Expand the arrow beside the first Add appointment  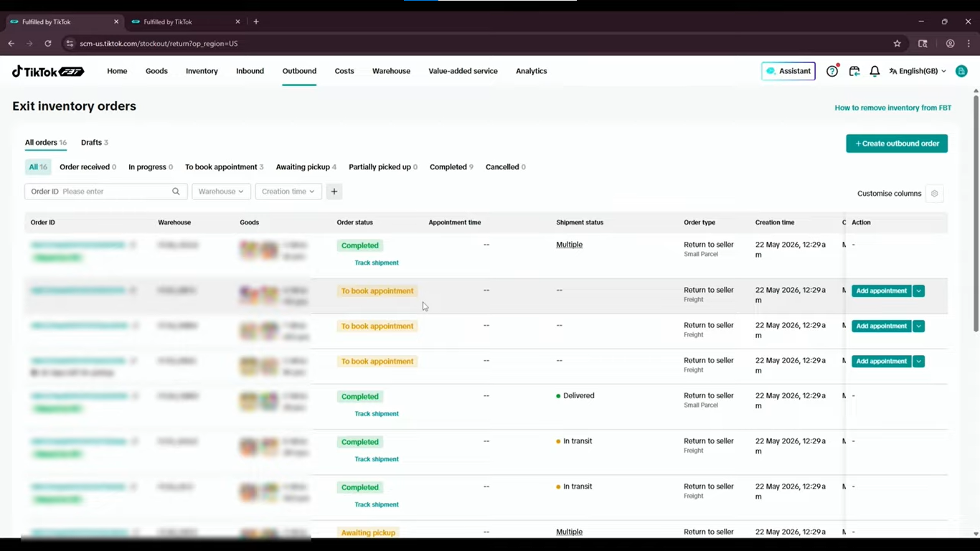[918, 291]
